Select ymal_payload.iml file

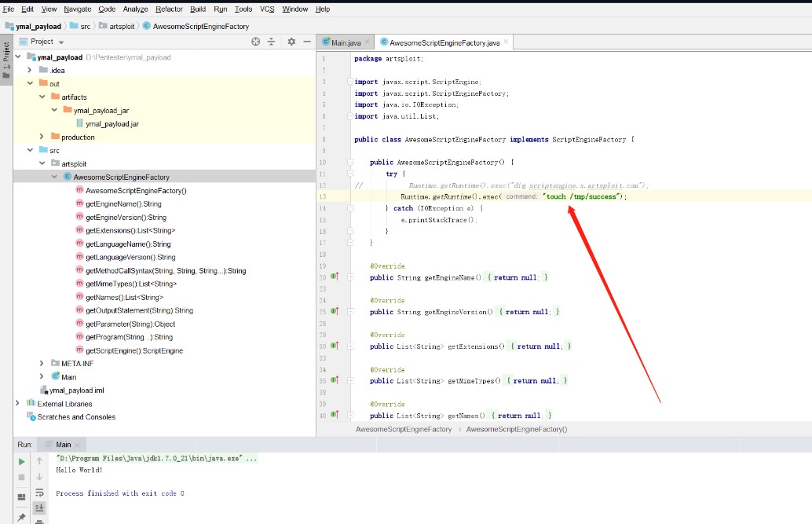click(77, 390)
